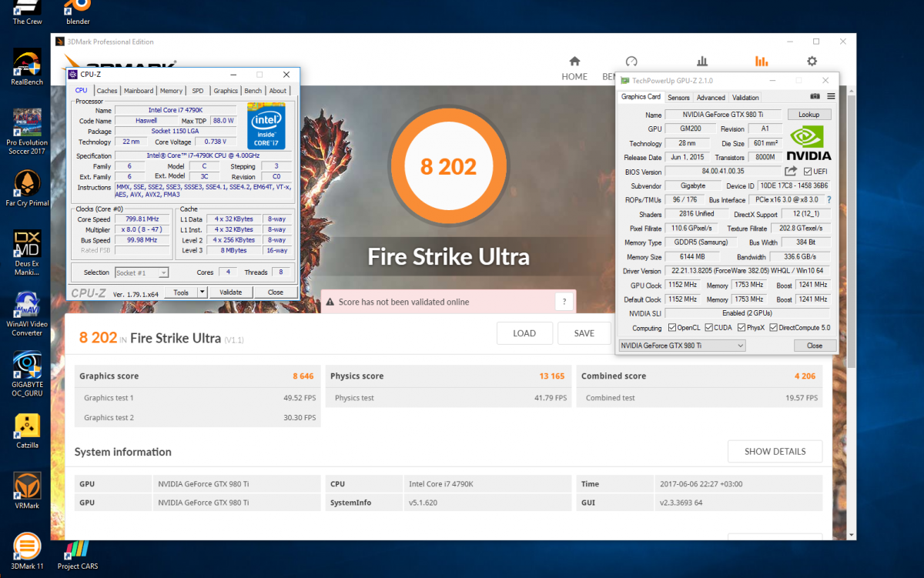Image resolution: width=924 pixels, height=578 pixels.
Task: Click the SAVE button in 3DMark
Action: [584, 333]
